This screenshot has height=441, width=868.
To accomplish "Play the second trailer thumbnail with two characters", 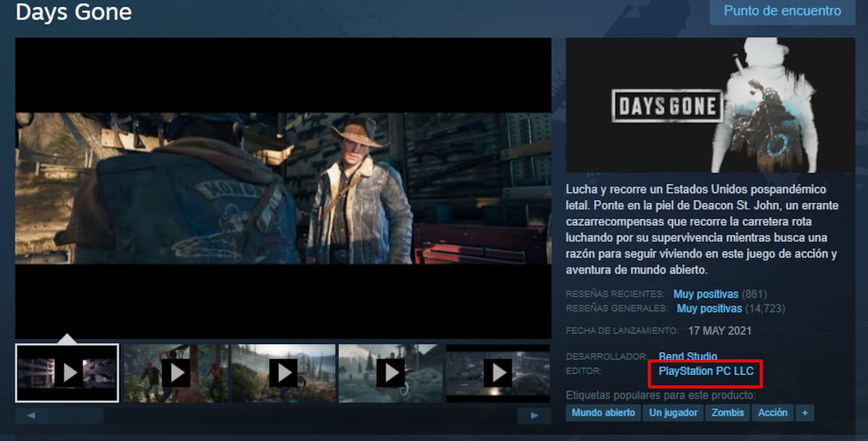I will pyautogui.click(x=176, y=373).
